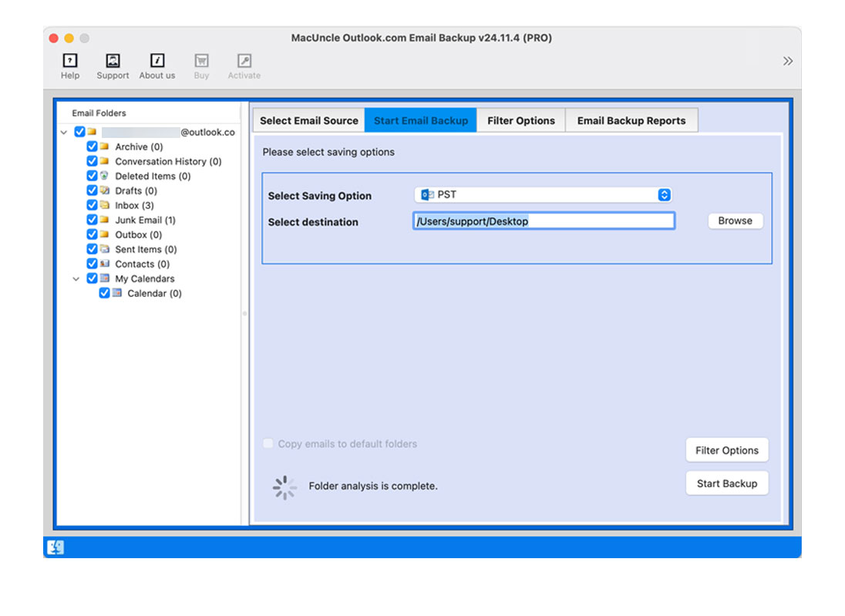Screen dimensions: 845x616
Task: Switch to the Select Email Source tab
Action: click(308, 121)
